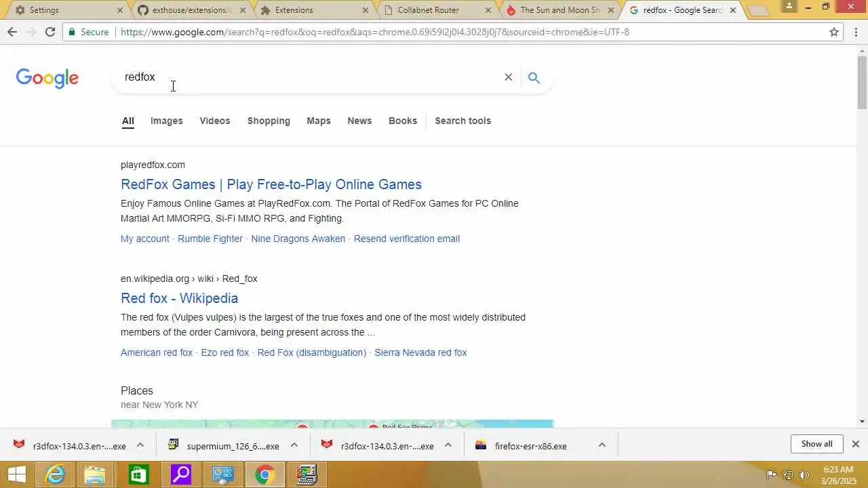Open the Sierra Nevada red fox link
868x488 pixels.
[421, 352]
